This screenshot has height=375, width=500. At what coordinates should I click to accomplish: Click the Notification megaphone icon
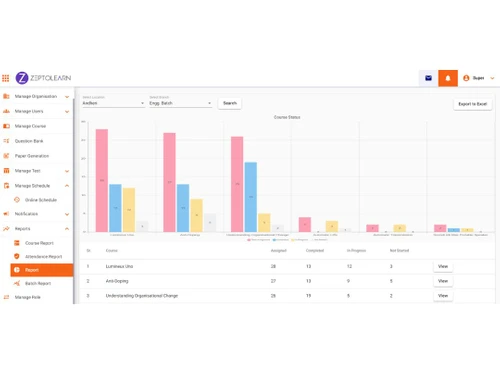tap(6, 214)
